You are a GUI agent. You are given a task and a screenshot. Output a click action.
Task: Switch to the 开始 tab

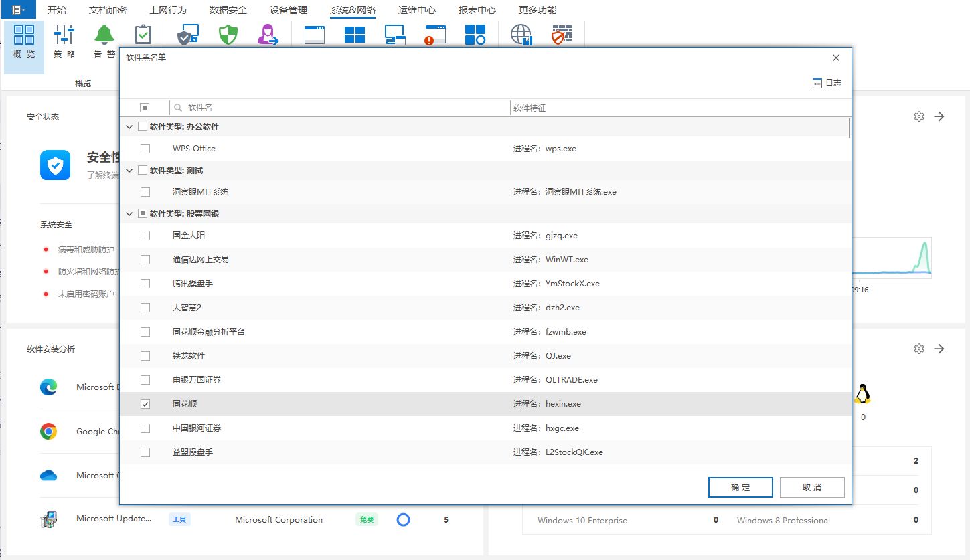[57, 10]
